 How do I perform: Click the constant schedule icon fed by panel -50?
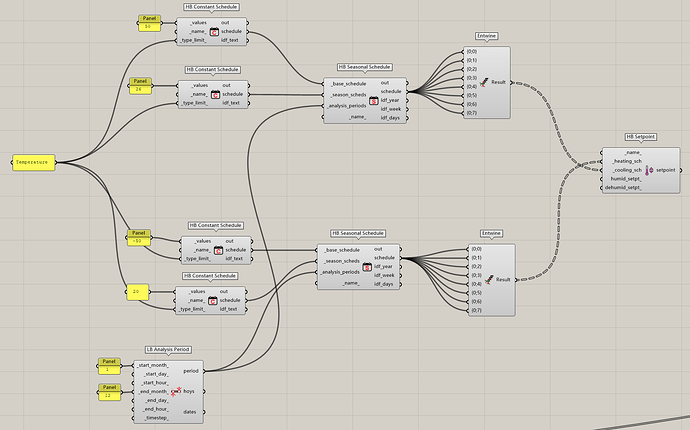[218, 250]
